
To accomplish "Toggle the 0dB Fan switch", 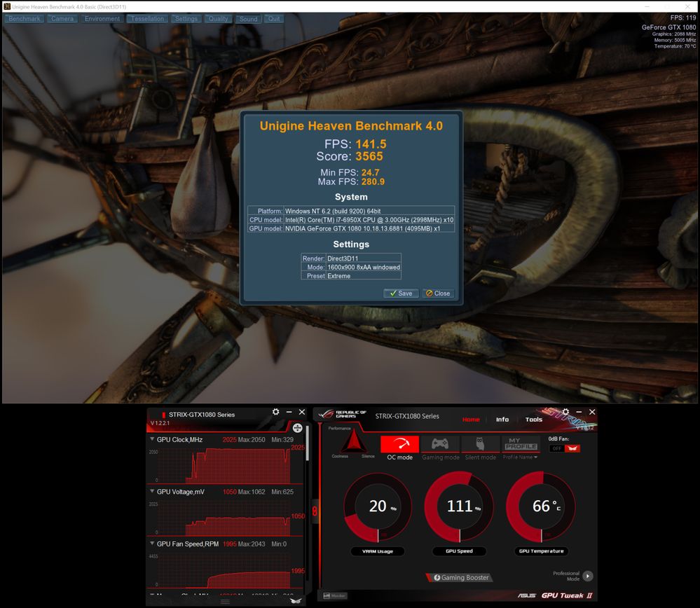I will coord(564,448).
